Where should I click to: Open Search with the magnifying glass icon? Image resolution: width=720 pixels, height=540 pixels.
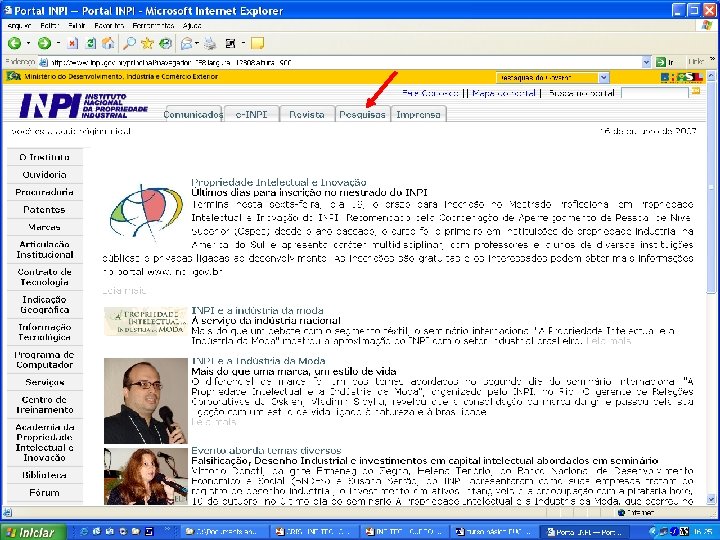coord(129,43)
